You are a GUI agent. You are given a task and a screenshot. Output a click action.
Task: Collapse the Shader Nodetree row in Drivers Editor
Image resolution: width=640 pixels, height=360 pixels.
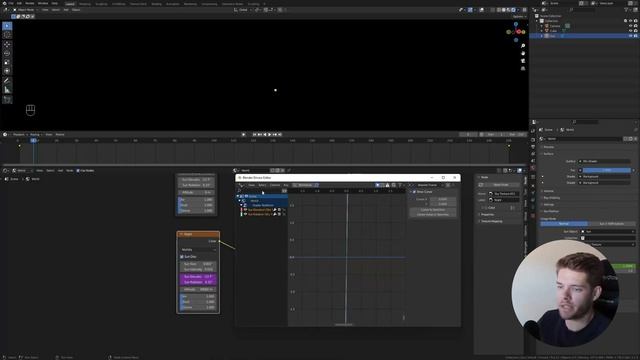[x=241, y=205]
